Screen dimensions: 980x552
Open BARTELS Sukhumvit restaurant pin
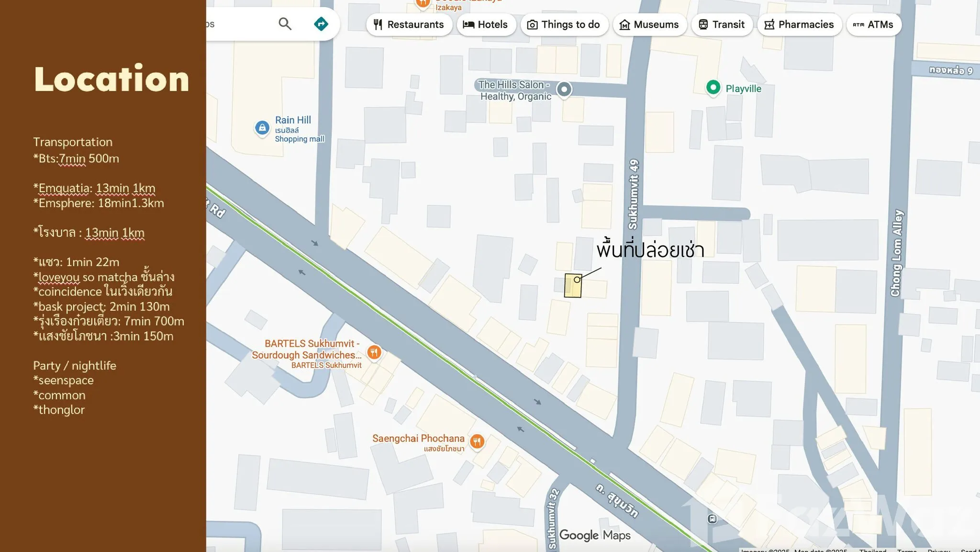click(374, 353)
